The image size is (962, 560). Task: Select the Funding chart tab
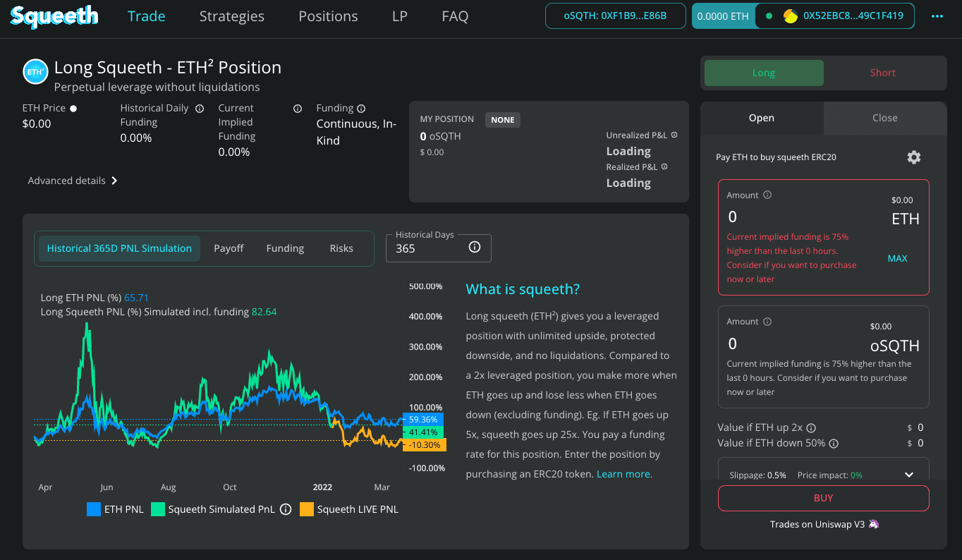tap(285, 248)
